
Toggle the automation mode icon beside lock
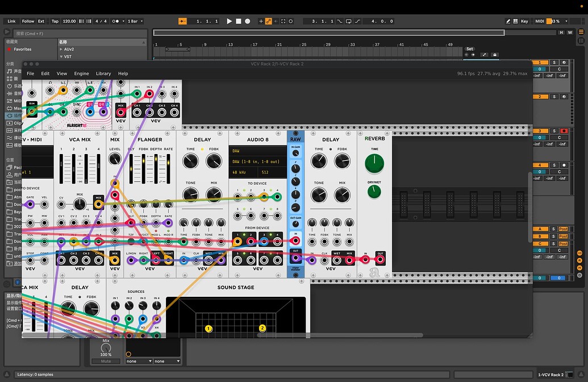tap(484, 55)
